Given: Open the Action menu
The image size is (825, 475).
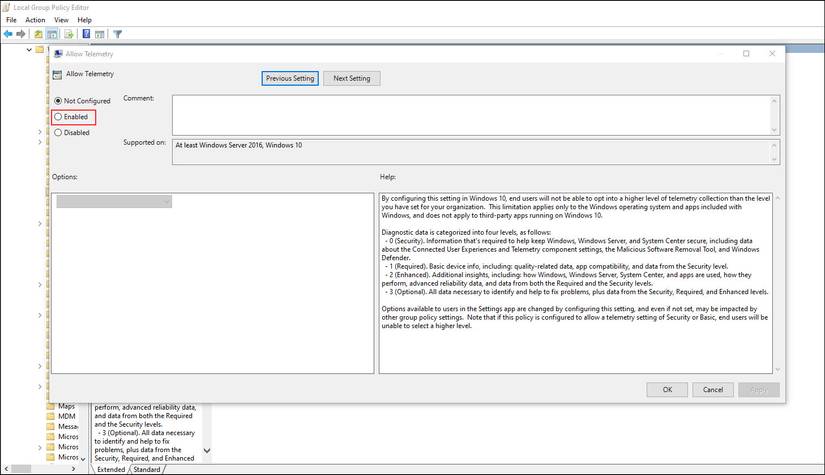Looking at the screenshot, I should click(35, 20).
